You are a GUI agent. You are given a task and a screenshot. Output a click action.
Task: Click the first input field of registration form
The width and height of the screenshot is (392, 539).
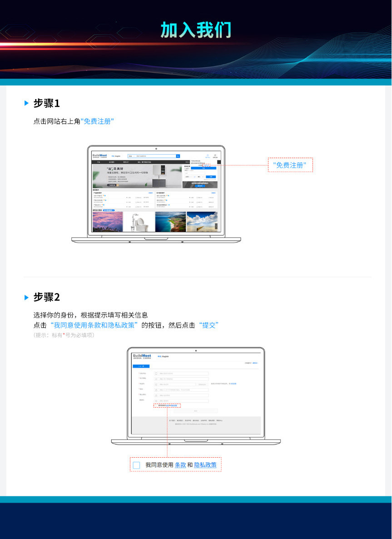click(x=181, y=373)
